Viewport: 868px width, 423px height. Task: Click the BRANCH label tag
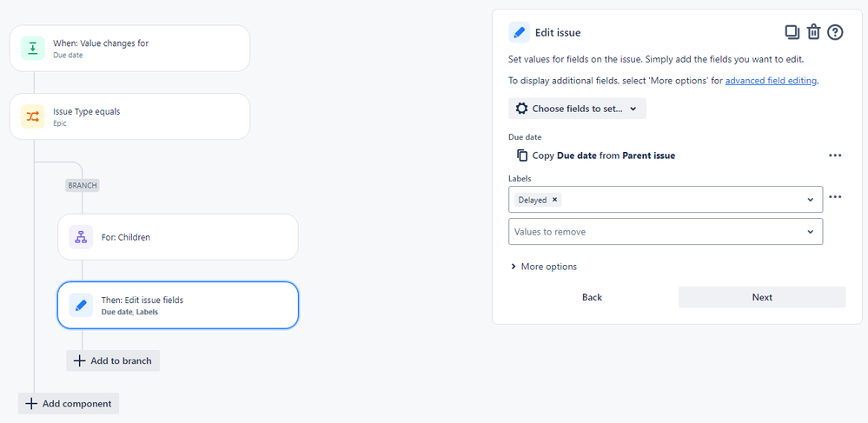83,186
